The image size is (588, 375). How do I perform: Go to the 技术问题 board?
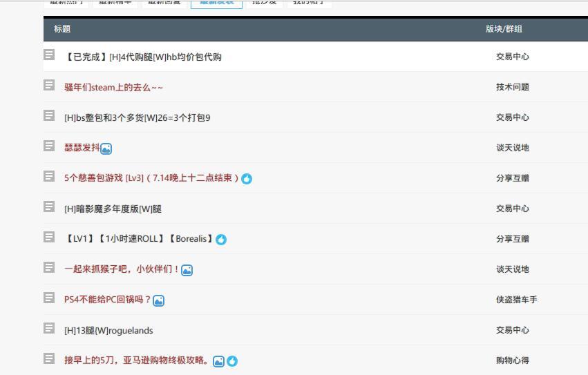click(513, 87)
